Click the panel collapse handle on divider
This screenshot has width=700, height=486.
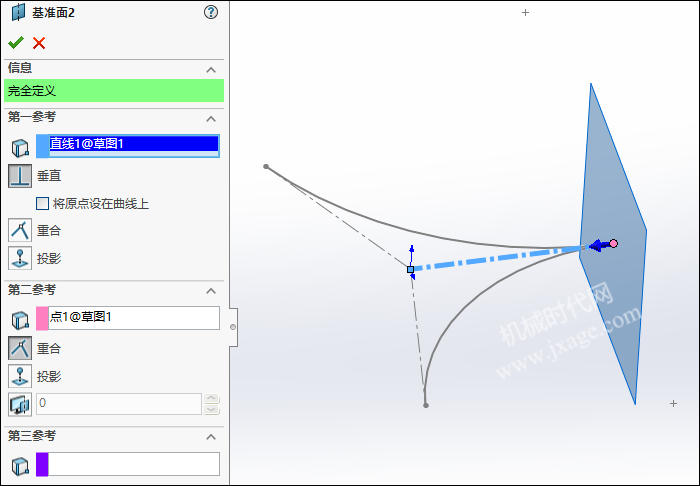click(x=233, y=327)
